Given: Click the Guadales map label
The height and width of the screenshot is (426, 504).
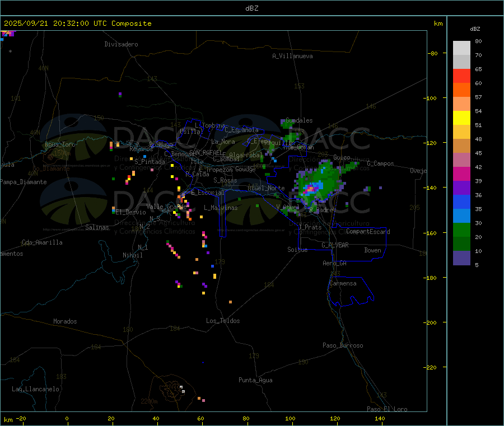Looking at the screenshot, I should coord(299,120).
